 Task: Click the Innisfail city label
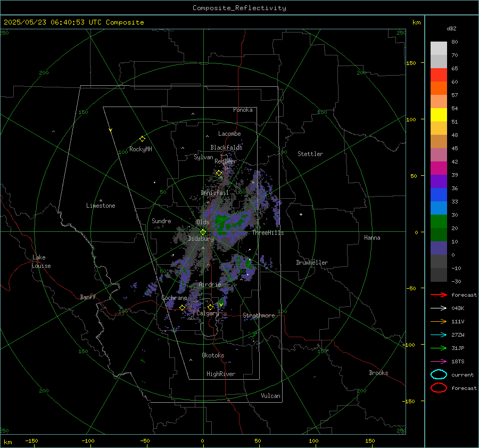[x=214, y=193]
